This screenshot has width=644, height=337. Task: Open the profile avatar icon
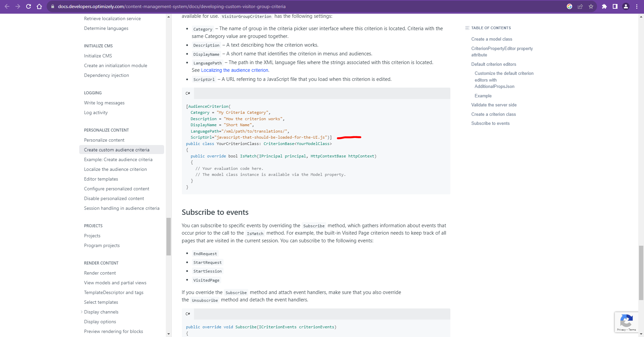(626, 6)
